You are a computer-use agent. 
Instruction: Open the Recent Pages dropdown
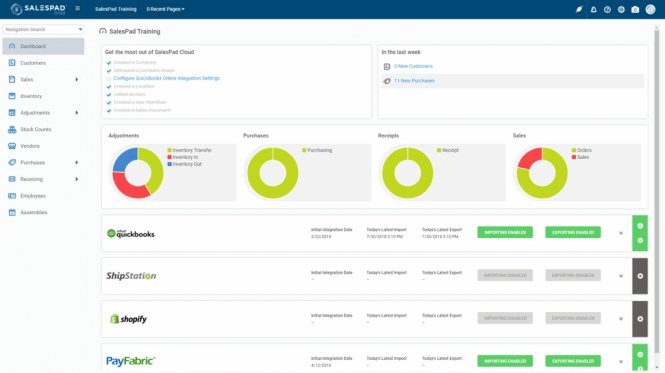(165, 9)
